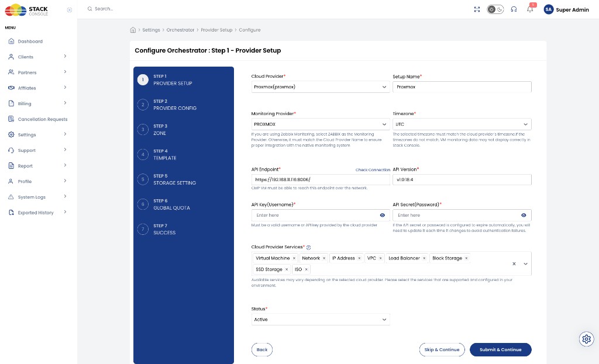Remove the Load Balancer service tag
The height and width of the screenshot is (364, 599).
point(424,258)
